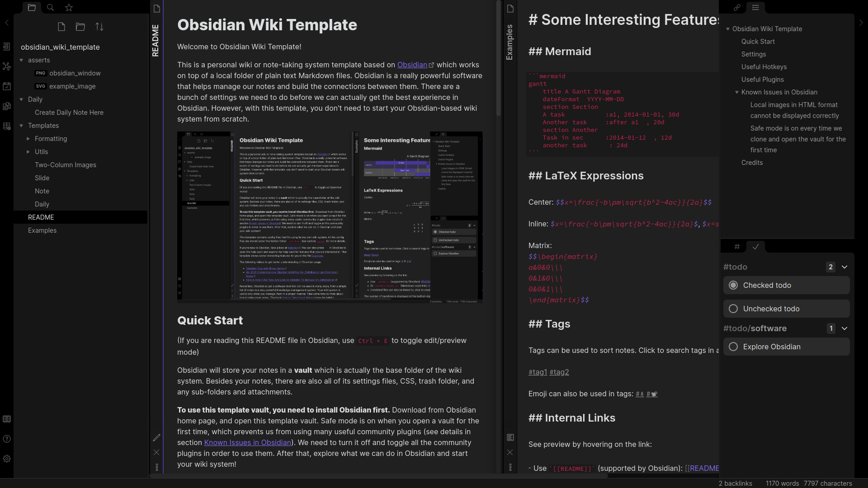Click the Obsidian link in README
Viewport: 868px width, 488px height.
click(x=412, y=65)
